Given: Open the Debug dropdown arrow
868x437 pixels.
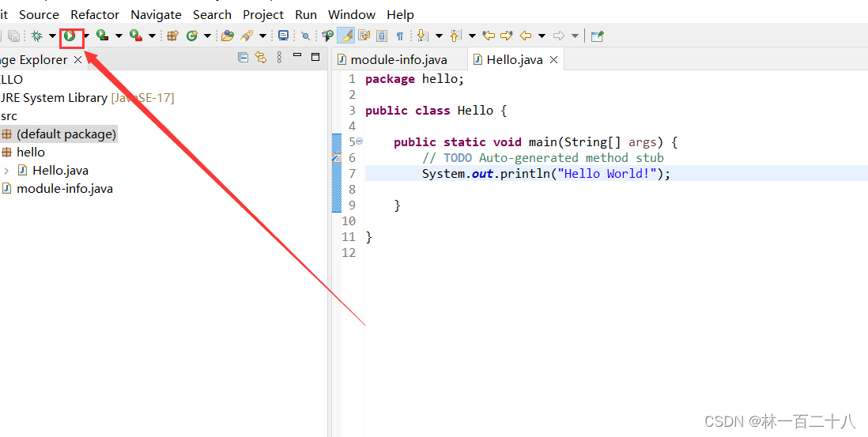Looking at the screenshot, I should pyautogui.click(x=52, y=36).
